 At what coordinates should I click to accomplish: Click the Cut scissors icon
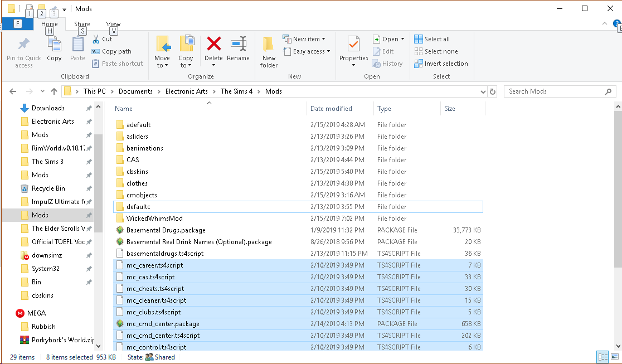pyautogui.click(x=96, y=39)
